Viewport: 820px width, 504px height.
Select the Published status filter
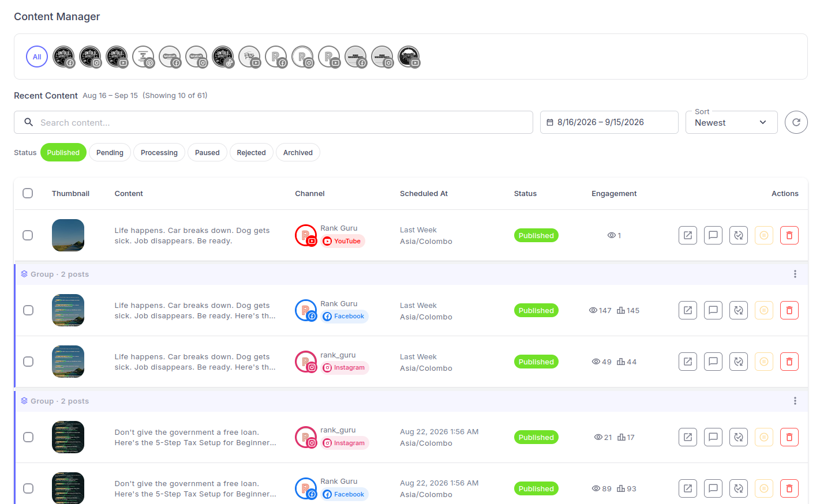[63, 152]
